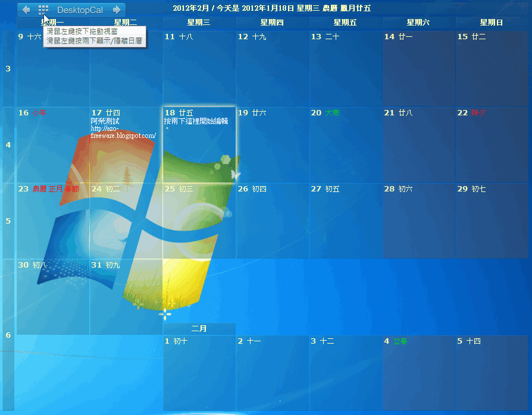Select the day cell for 28 初六
Image resolution: width=532 pixels, height=415 pixels.
[419, 221]
